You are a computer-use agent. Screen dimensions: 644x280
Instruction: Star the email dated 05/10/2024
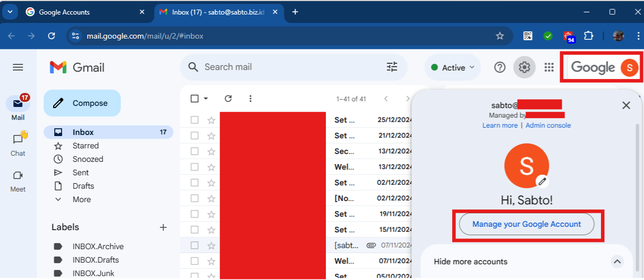[x=211, y=276]
